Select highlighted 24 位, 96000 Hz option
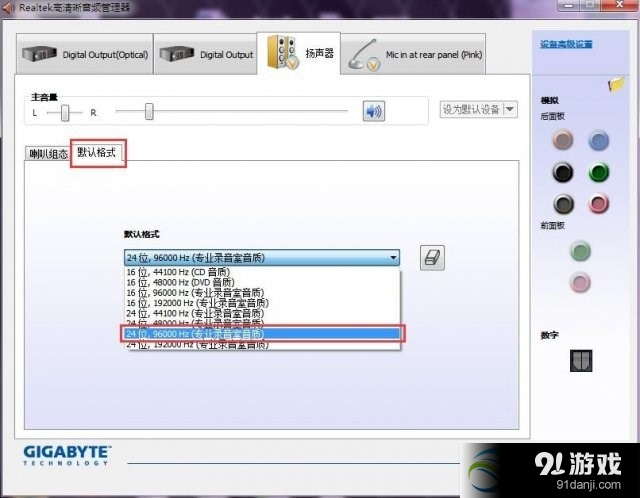This screenshot has height=498, width=640. [262, 333]
